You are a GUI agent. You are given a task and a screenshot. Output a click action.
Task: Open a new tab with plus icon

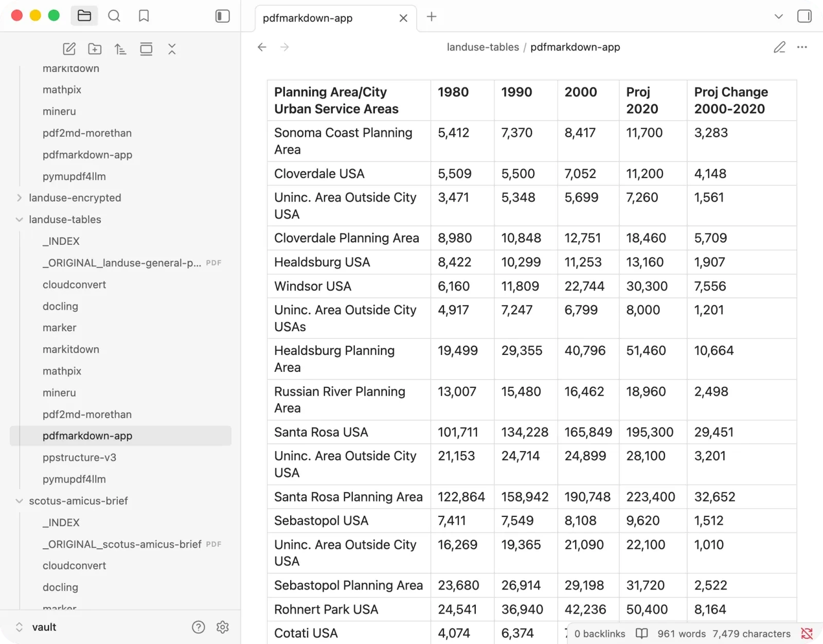(432, 16)
